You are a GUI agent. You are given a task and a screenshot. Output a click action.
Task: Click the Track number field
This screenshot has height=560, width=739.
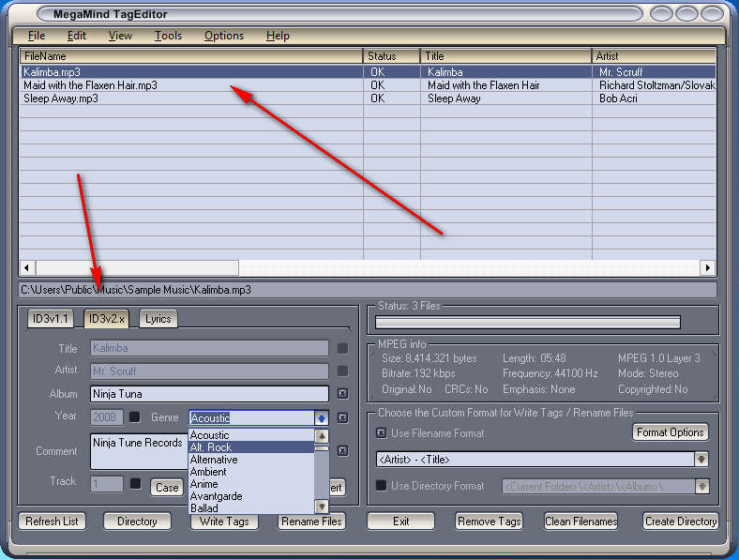click(107, 484)
